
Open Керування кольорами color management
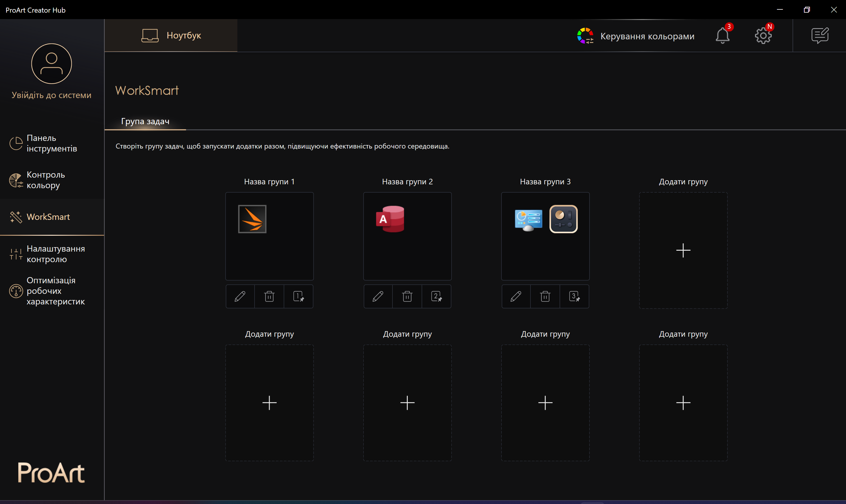point(636,36)
